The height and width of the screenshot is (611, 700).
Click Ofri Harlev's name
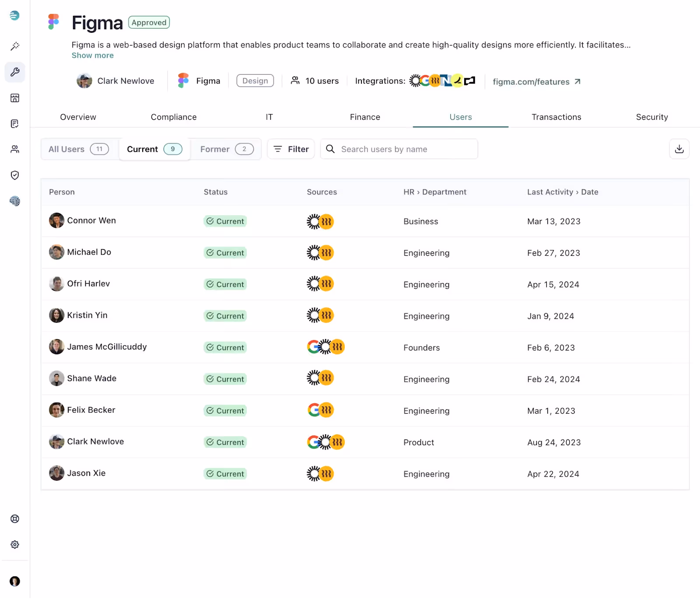click(88, 283)
